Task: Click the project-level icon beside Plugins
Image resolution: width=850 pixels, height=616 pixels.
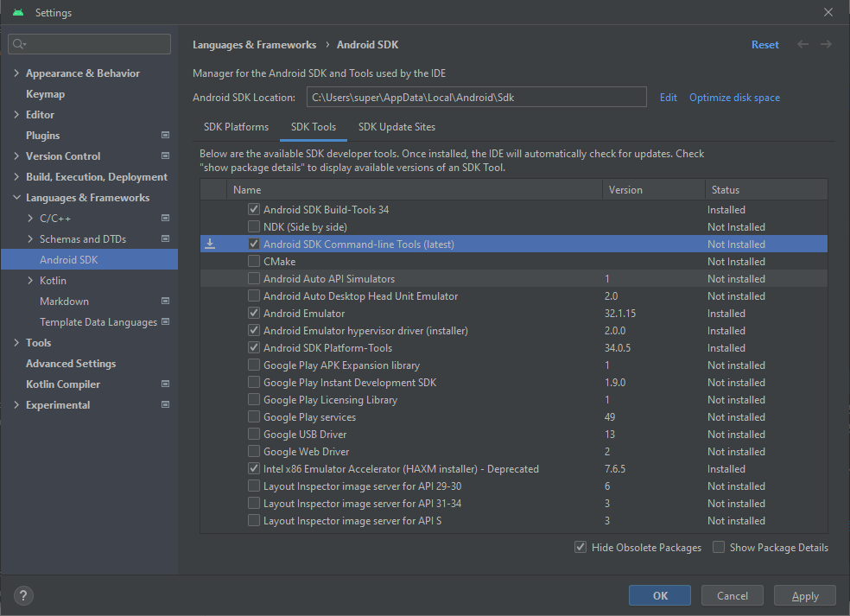Action: click(x=165, y=136)
